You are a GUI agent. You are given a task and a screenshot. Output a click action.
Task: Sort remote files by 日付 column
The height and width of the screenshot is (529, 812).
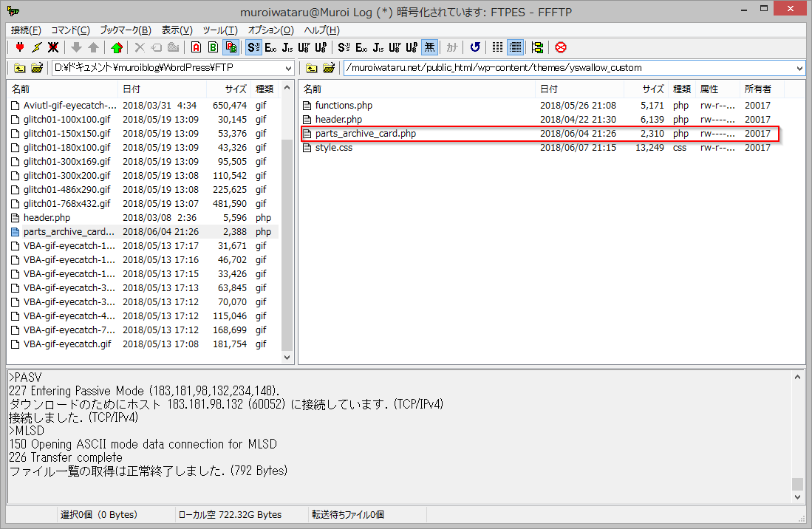point(579,89)
